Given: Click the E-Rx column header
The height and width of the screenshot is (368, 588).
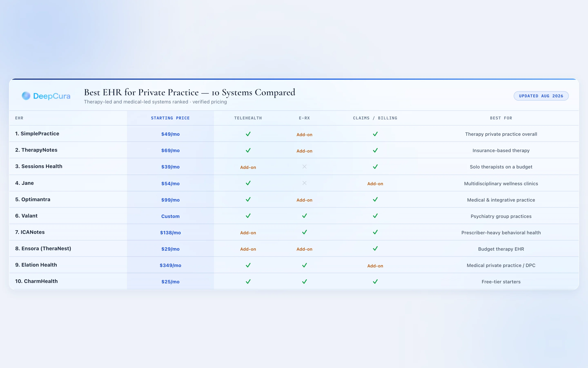Looking at the screenshot, I should [x=304, y=118].
